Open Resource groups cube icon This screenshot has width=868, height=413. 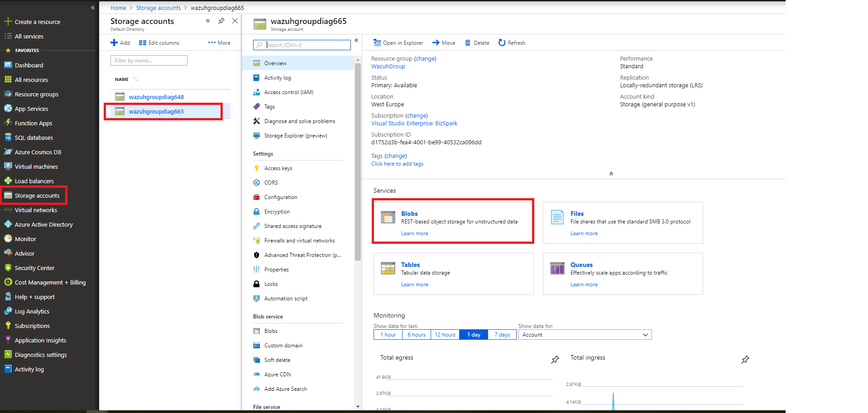[8, 94]
